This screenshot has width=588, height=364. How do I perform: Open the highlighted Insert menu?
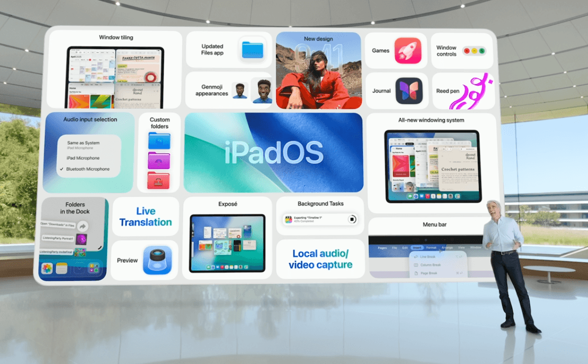[417, 248]
